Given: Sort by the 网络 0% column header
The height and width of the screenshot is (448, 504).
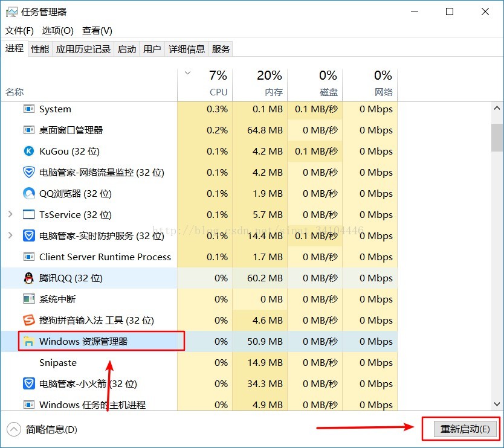Looking at the screenshot, I should point(370,85).
